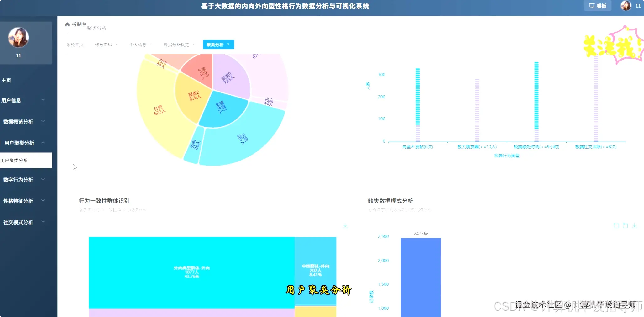The height and width of the screenshot is (317, 644).
Task: Click the 行为一致性群体识别 heading
Action: (x=104, y=201)
